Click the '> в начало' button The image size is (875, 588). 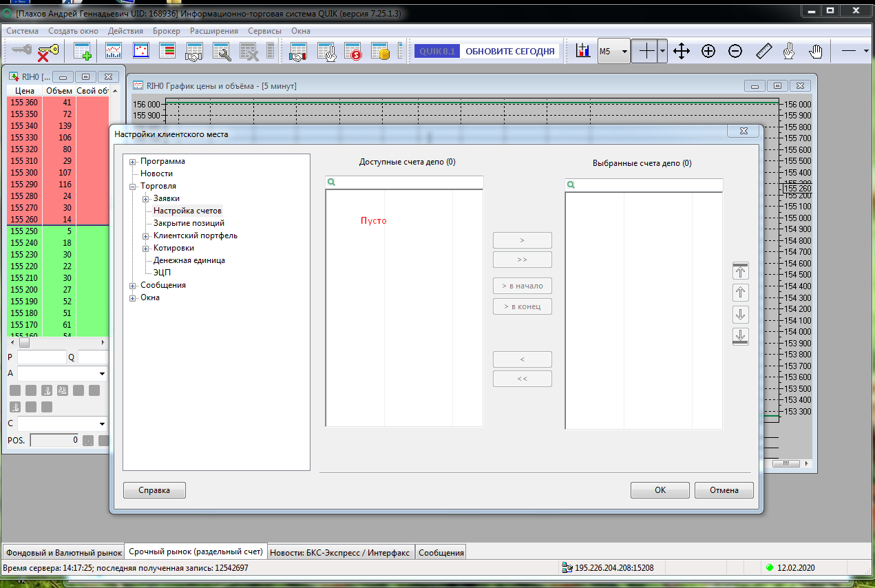coord(523,286)
